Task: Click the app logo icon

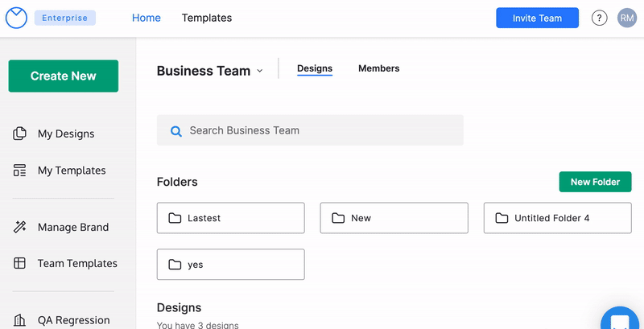Action: click(16, 18)
